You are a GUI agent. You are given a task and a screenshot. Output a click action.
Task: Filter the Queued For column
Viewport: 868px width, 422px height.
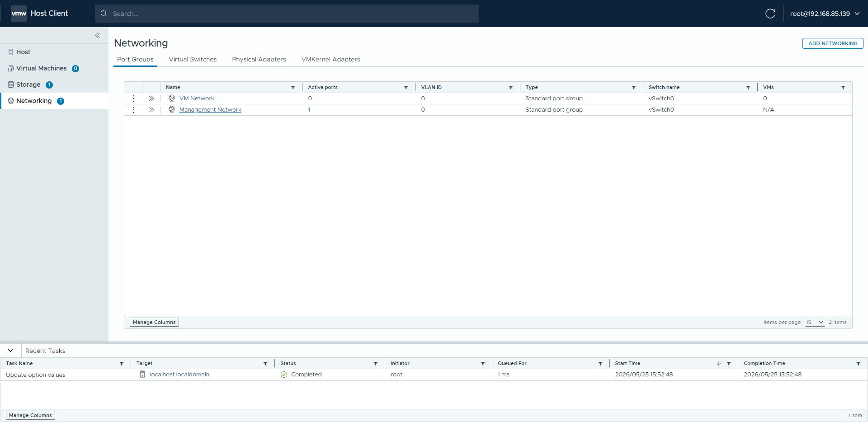coord(600,364)
